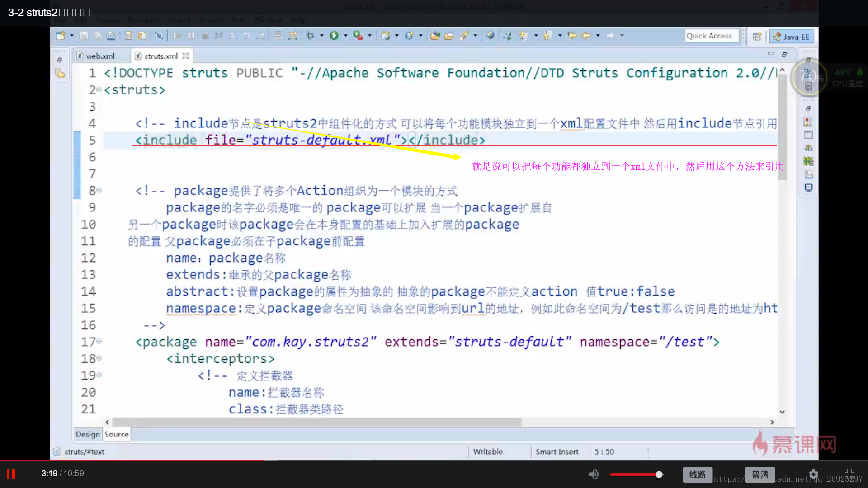Click into the Quick Access field

tap(712, 36)
